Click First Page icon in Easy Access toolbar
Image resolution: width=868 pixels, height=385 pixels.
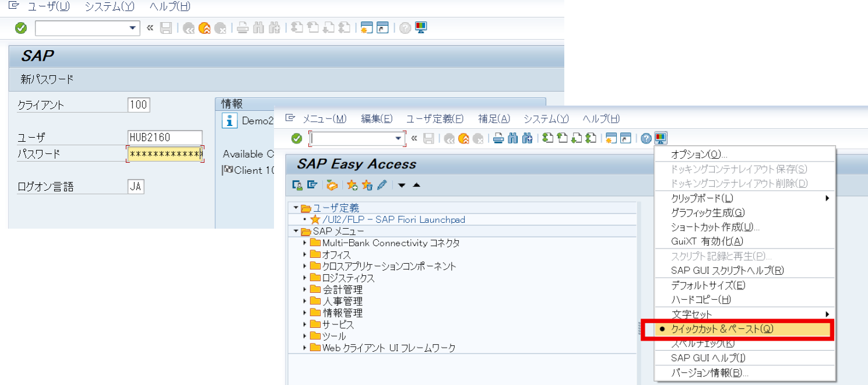pyautogui.click(x=548, y=138)
